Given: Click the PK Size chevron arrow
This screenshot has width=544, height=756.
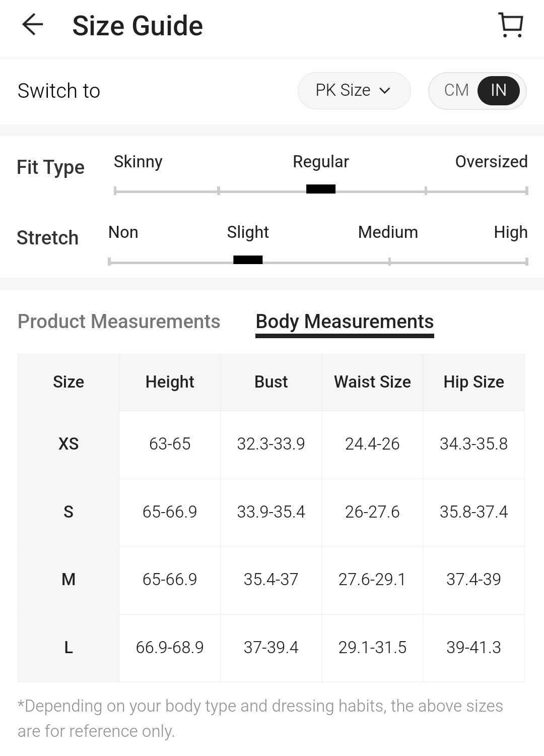Looking at the screenshot, I should coord(385,91).
